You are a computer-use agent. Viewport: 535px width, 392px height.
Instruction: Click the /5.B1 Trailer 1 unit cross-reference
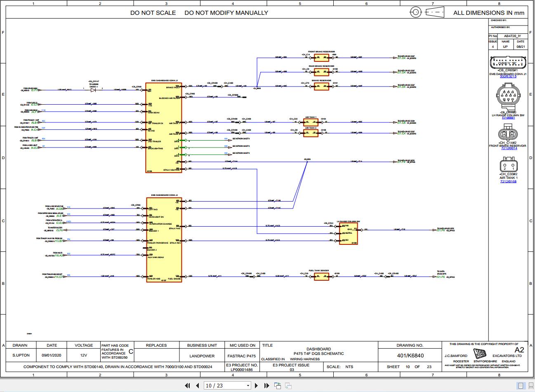(x=34, y=122)
